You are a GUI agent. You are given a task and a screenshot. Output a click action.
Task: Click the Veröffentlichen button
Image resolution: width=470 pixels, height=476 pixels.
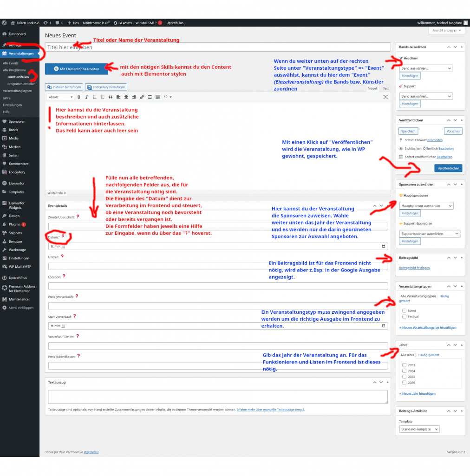[x=448, y=168]
